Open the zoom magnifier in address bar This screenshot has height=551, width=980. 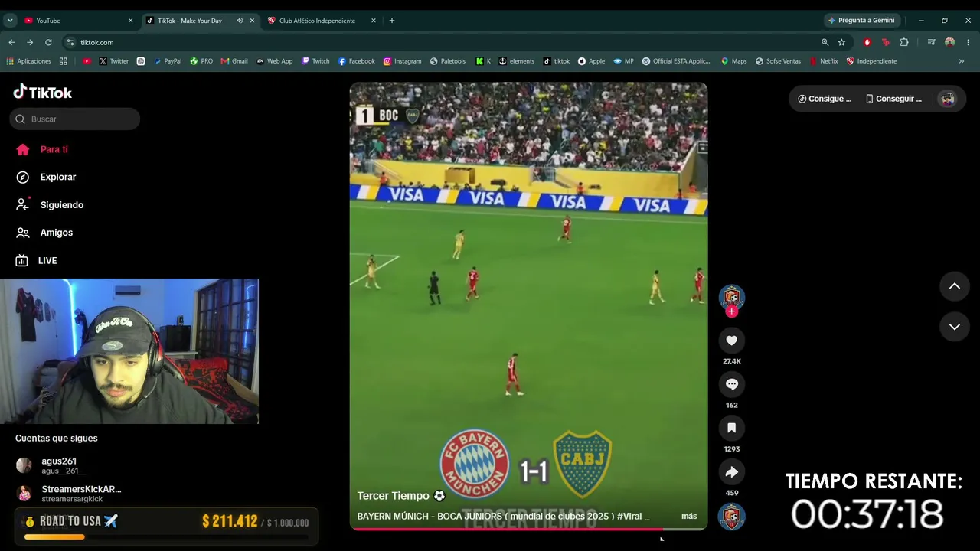tap(825, 42)
